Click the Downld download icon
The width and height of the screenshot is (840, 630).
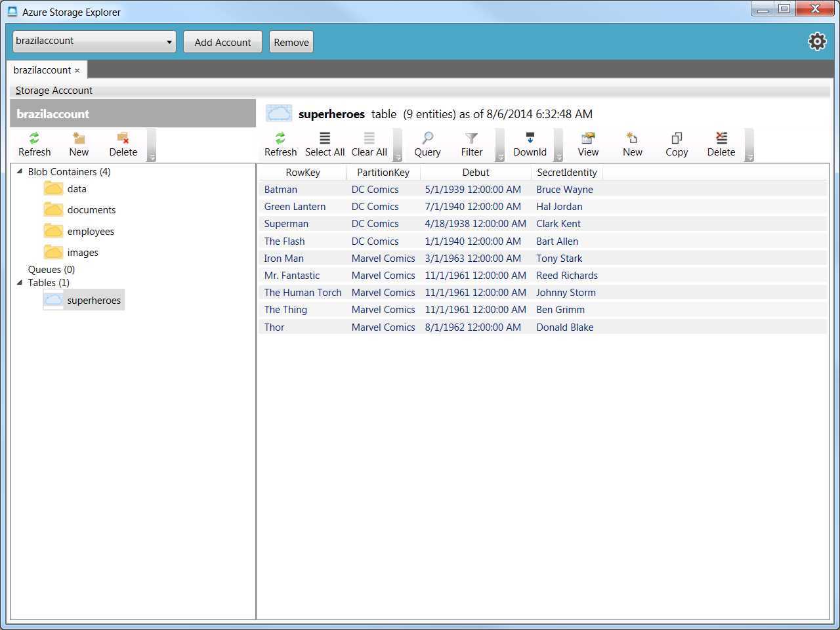(x=530, y=144)
